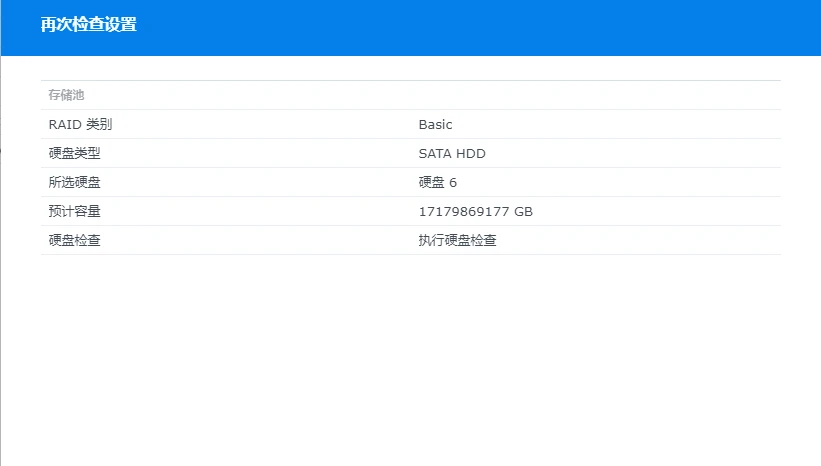Click the 再次检查设置 dialog title
The image size is (821, 466).
88,25
